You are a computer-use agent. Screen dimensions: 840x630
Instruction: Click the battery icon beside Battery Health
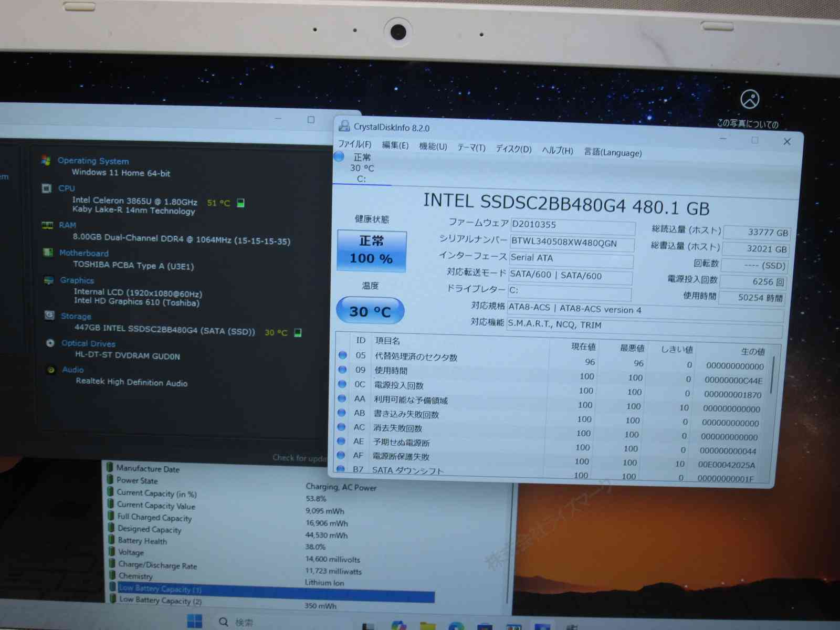coord(111,539)
